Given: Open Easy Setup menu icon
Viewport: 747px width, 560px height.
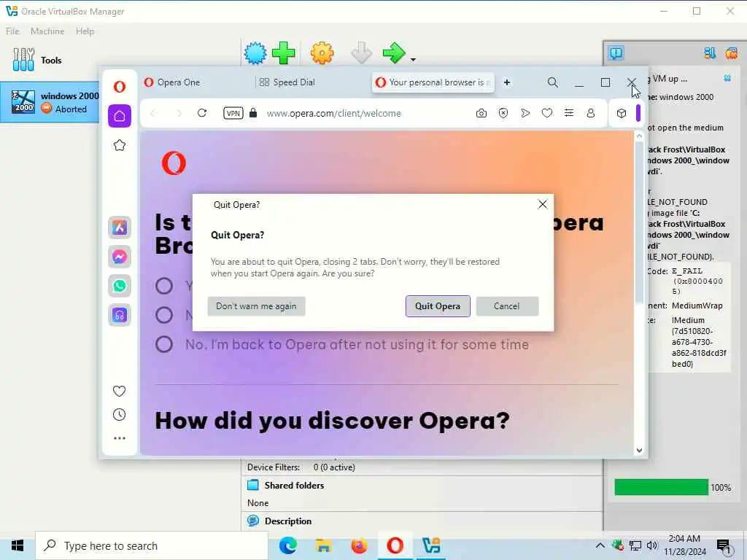Looking at the screenshot, I should coord(569,113).
